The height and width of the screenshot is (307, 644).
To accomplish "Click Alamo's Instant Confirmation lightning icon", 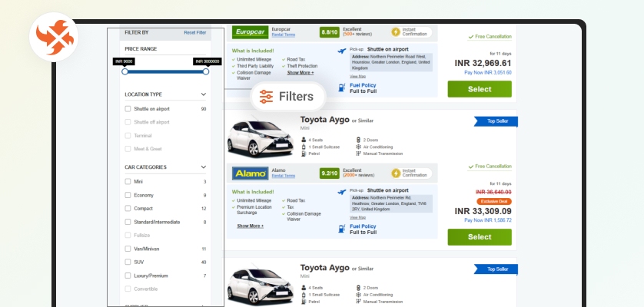I will pyautogui.click(x=396, y=173).
